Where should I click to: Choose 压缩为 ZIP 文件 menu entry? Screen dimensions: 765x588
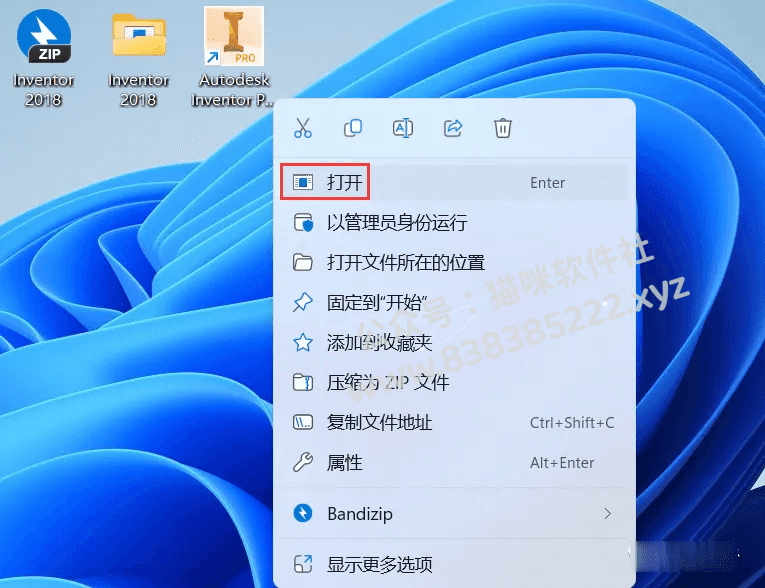[454, 383]
